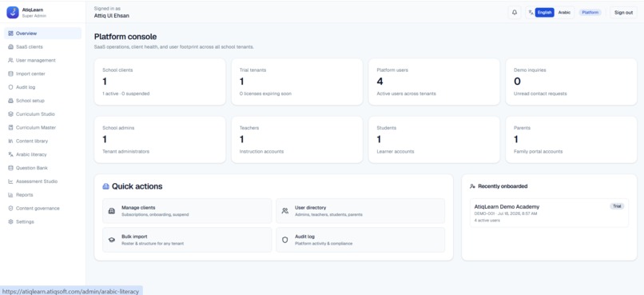Select the Demo inquiries stat card

(571, 82)
